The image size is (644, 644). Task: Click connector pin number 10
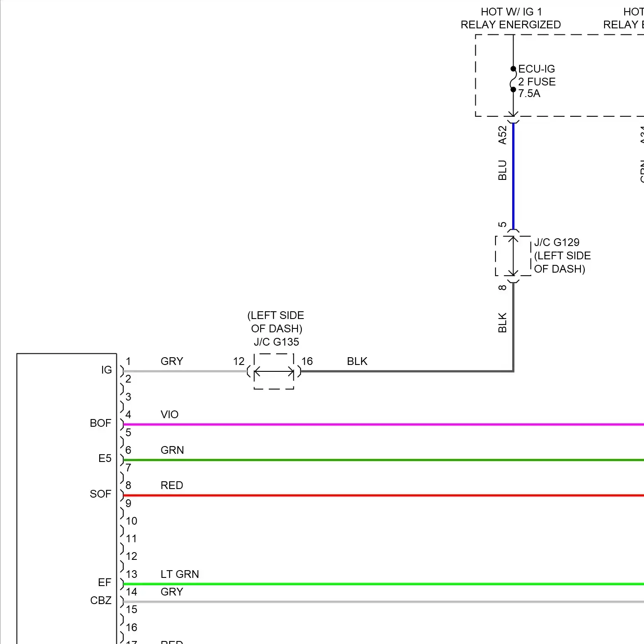point(131,521)
